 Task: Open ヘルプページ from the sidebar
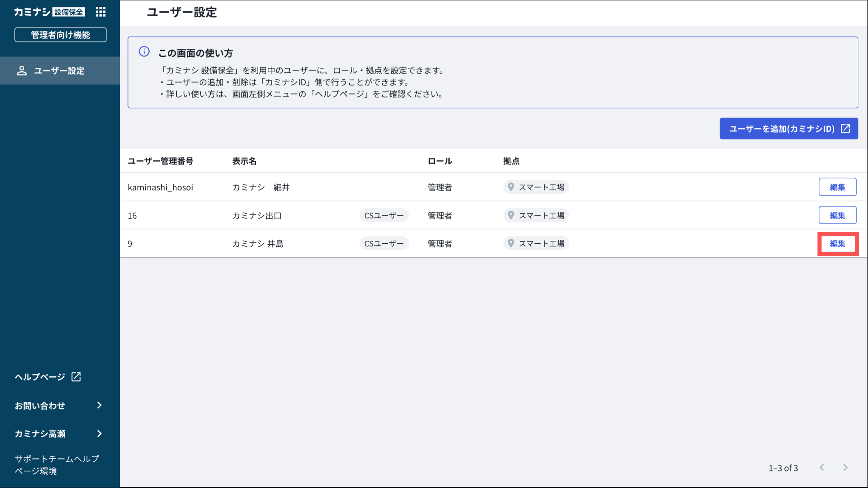coord(40,377)
